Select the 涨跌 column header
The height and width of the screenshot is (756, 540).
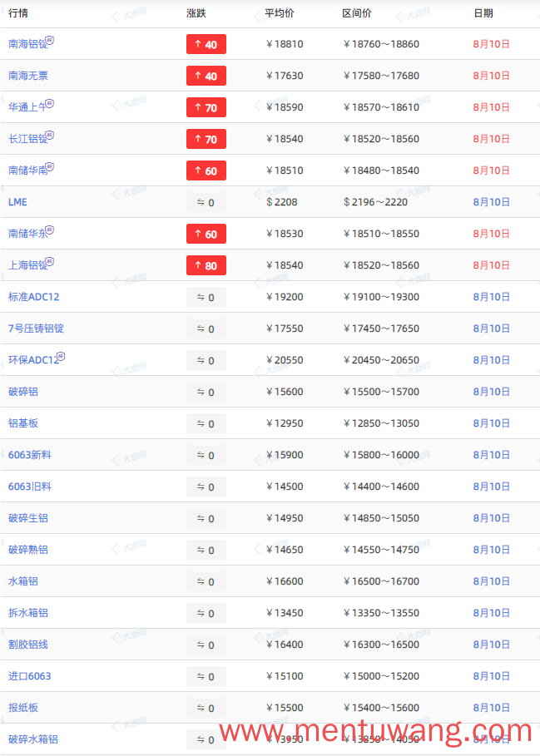(x=196, y=13)
